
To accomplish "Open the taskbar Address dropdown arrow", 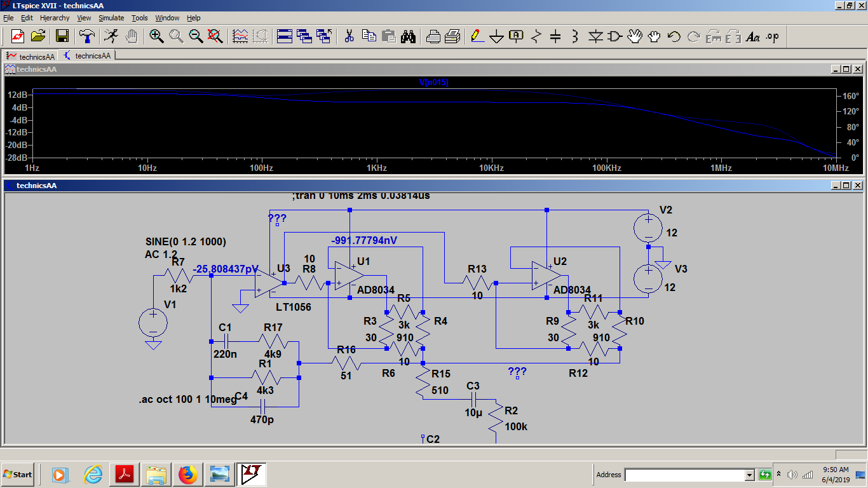I will (x=749, y=475).
